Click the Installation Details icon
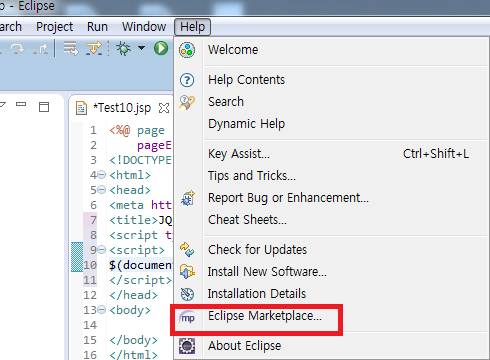Viewport: 490px width, 360px height. click(x=187, y=294)
